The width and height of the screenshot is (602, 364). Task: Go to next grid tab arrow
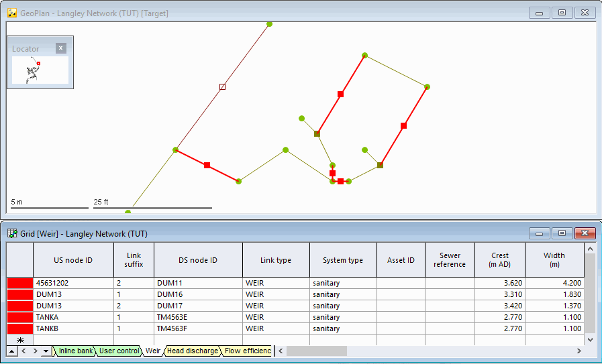click(x=35, y=351)
